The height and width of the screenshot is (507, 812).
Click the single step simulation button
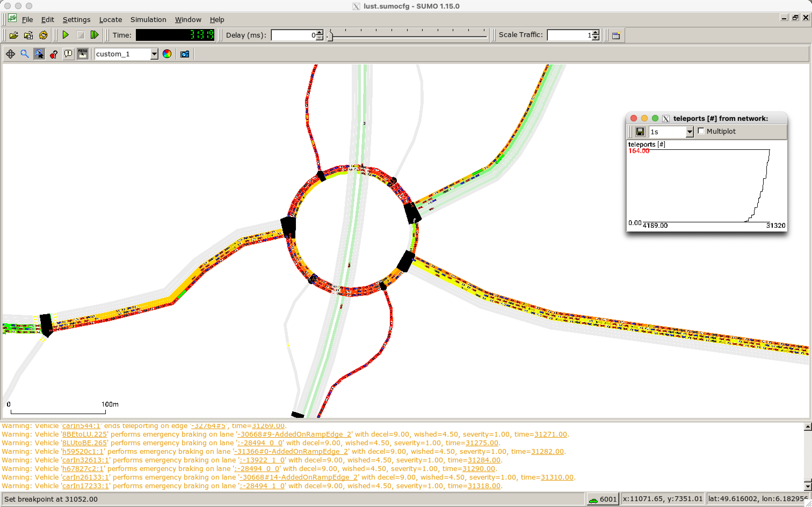coord(95,35)
